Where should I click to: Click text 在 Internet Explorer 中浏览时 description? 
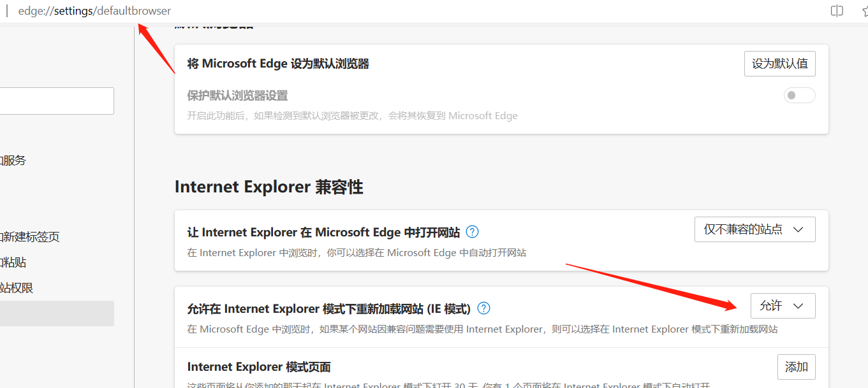(357, 252)
